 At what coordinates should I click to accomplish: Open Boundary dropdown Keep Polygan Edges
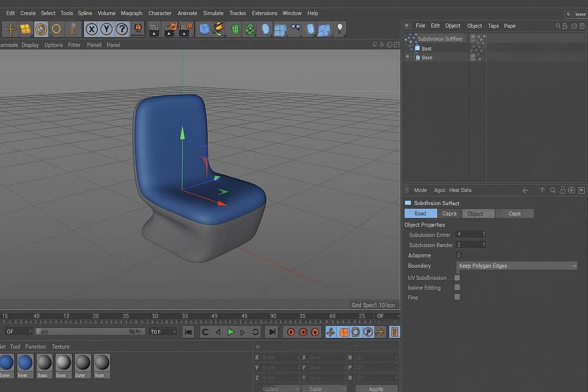click(x=517, y=266)
